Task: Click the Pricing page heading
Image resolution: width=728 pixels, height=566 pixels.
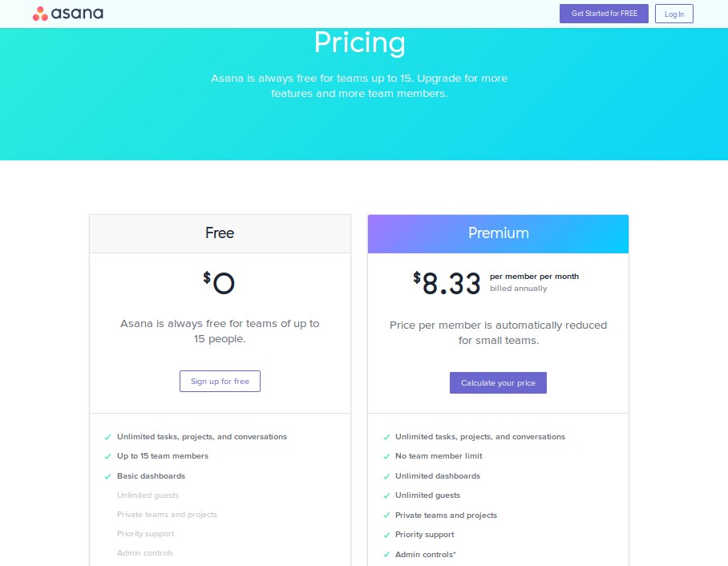Action: pos(359,42)
